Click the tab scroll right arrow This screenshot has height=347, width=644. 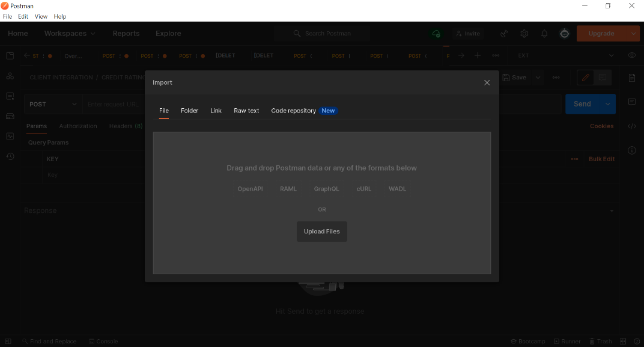coord(461,55)
